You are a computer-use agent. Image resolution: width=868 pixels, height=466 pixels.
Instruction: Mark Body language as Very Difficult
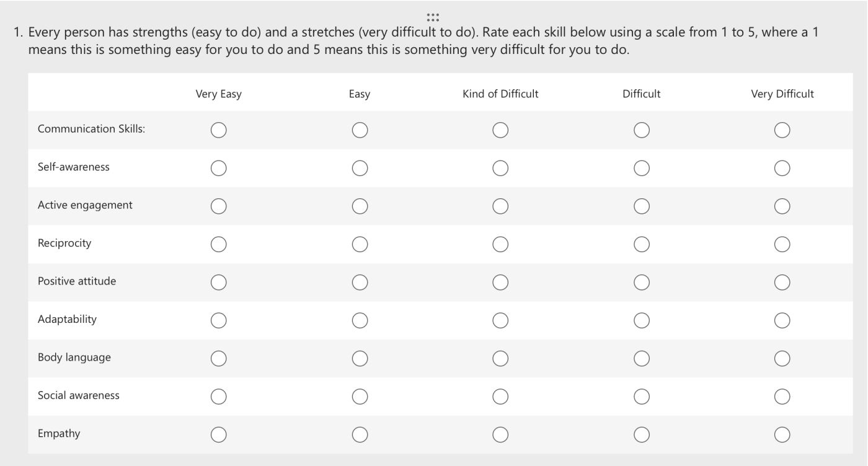[782, 358]
